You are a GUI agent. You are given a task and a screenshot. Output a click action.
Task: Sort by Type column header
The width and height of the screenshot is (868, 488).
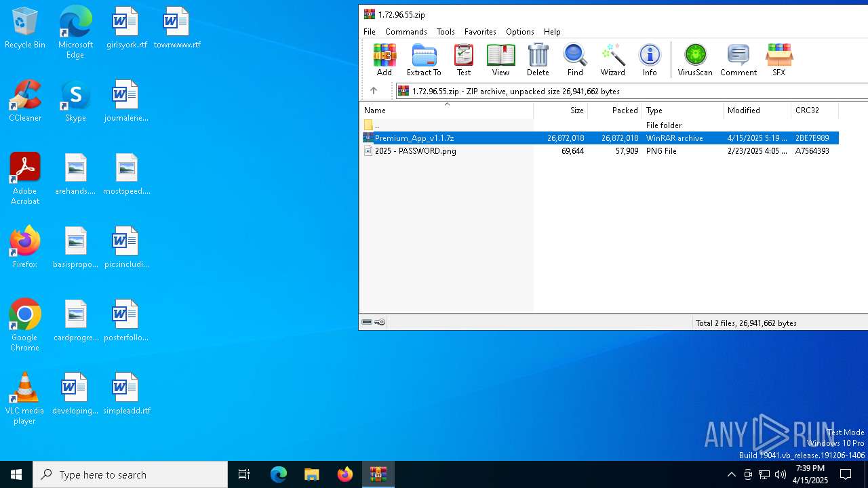point(682,110)
